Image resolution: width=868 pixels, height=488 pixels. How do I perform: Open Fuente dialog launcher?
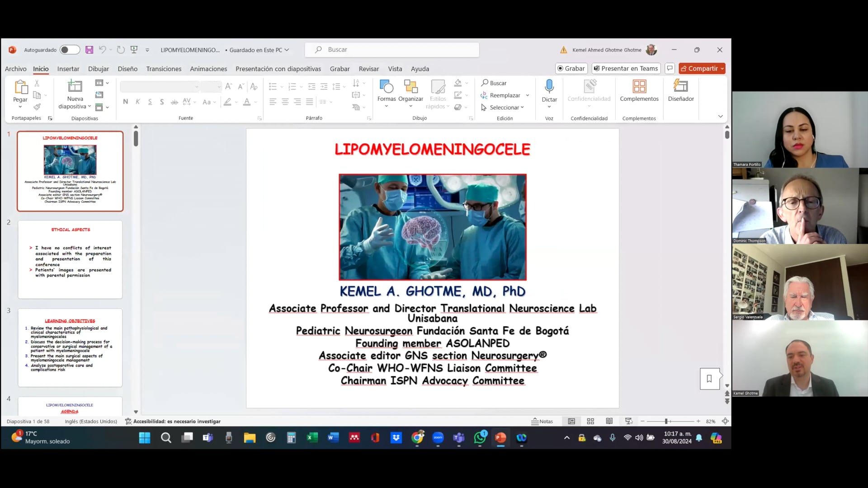pyautogui.click(x=259, y=118)
